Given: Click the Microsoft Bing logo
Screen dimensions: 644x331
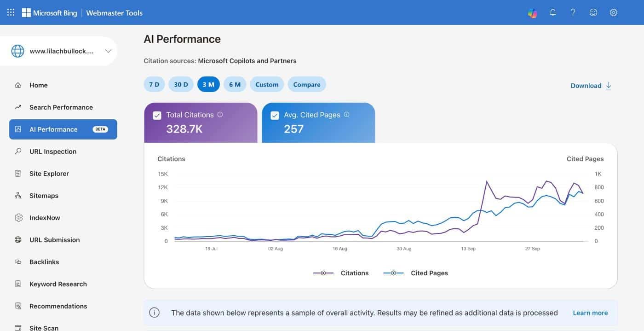Looking at the screenshot, I should pos(49,13).
